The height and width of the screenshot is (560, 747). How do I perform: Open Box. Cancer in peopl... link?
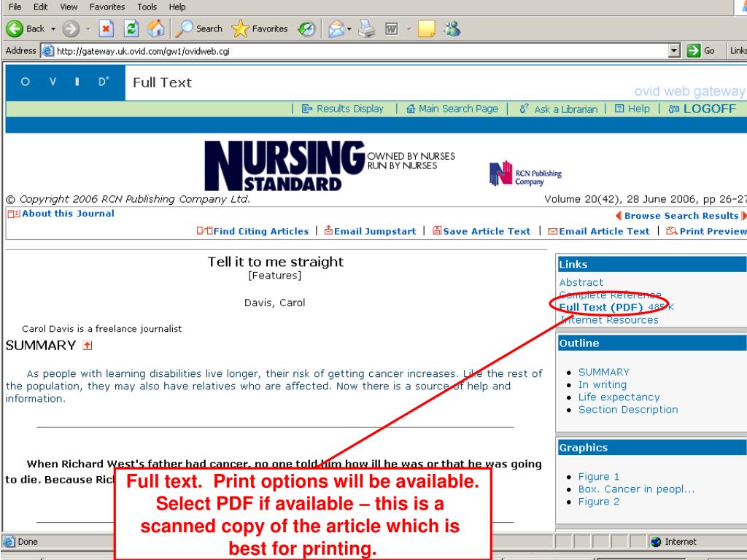point(636,489)
